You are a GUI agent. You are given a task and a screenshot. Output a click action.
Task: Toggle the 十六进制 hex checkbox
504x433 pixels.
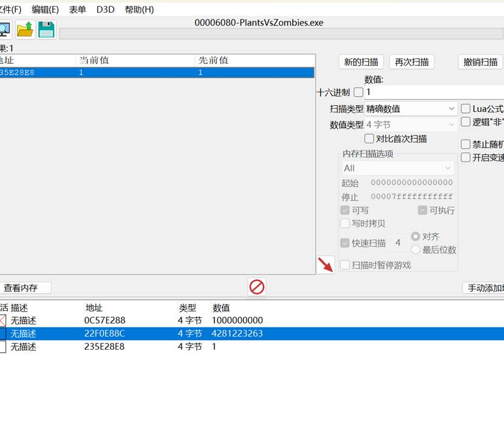(358, 92)
